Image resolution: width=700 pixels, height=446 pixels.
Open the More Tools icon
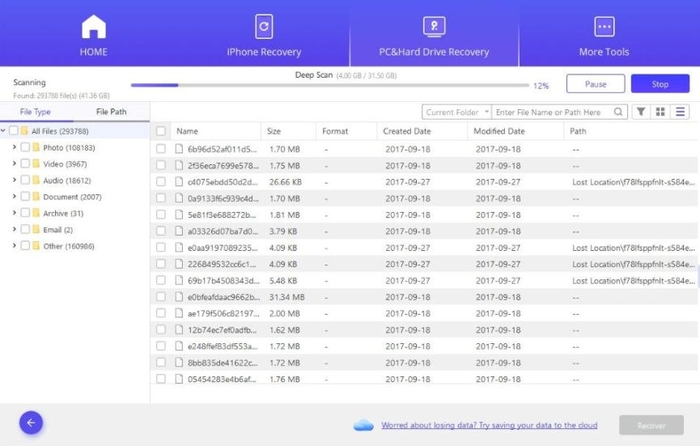(604, 26)
